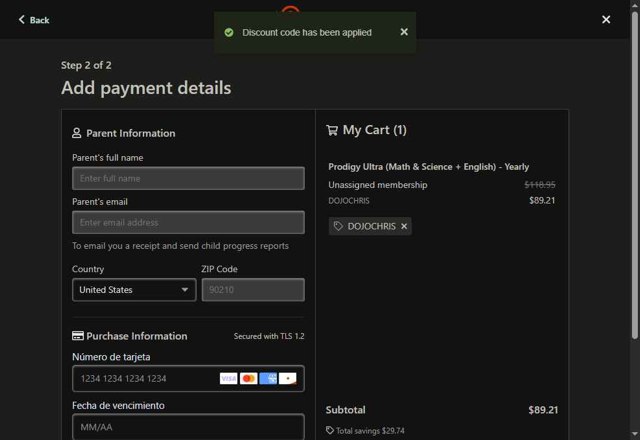Focus the parent's email field
The image size is (640, 440).
(188, 222)
